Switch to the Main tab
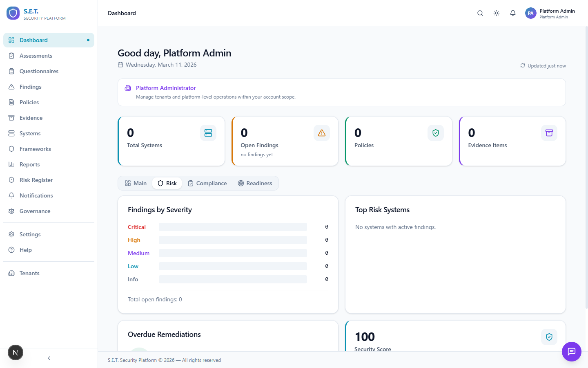The height and width of the screenshot is (368, 588). pos(136,183)
